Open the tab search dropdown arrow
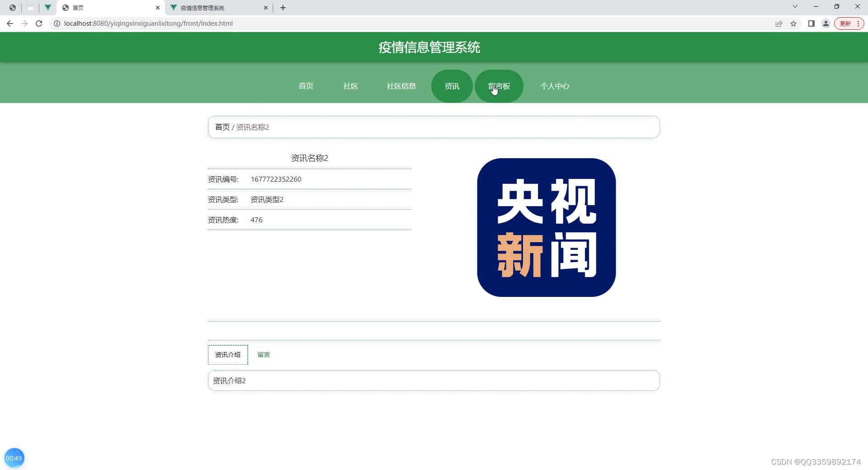This screenshot has height=470, width=868. pos(795,6)
